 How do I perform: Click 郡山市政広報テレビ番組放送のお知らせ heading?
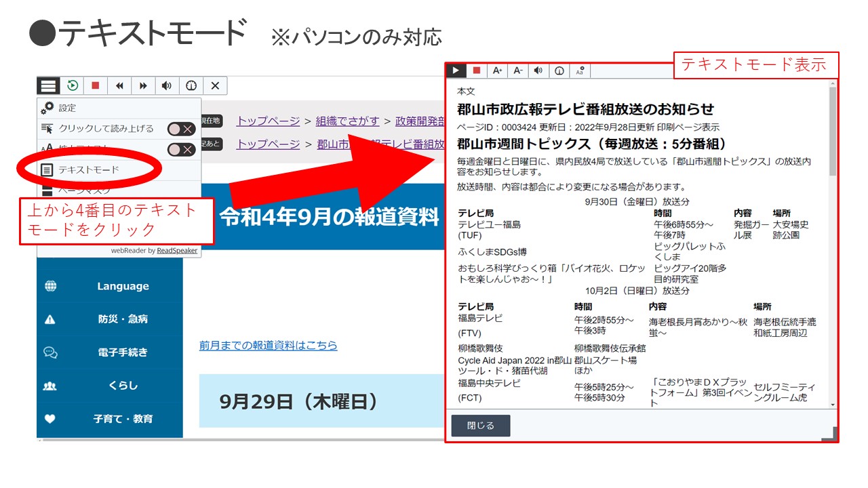tap(586, 109)
